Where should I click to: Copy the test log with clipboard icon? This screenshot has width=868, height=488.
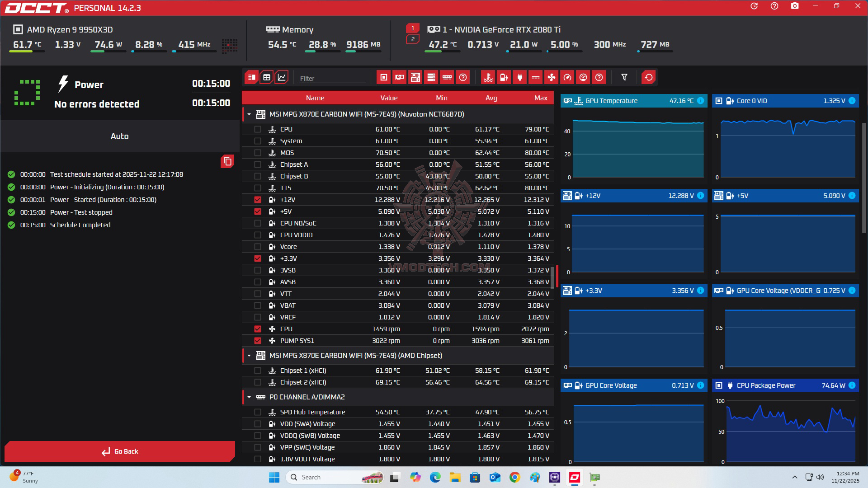(x=227, y=161)
